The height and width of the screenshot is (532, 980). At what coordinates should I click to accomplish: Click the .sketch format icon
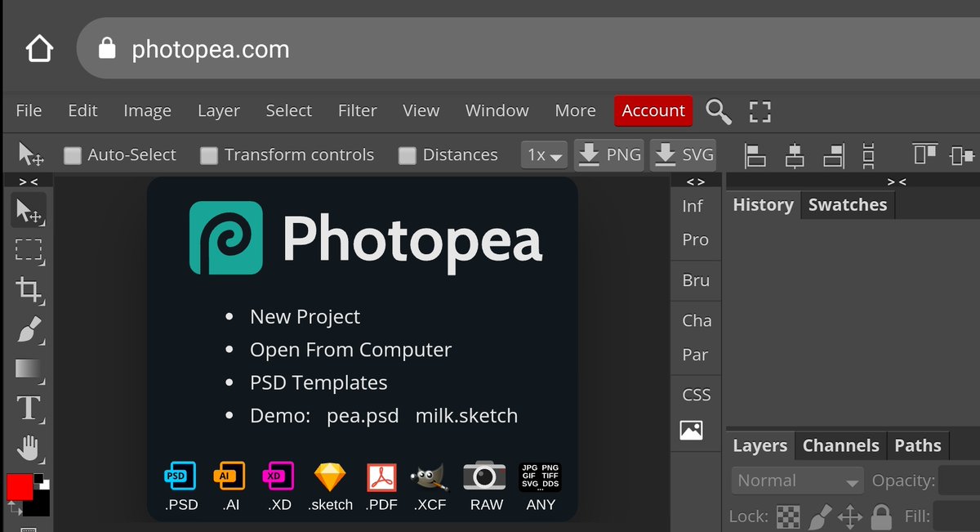(x=330, y=476)
